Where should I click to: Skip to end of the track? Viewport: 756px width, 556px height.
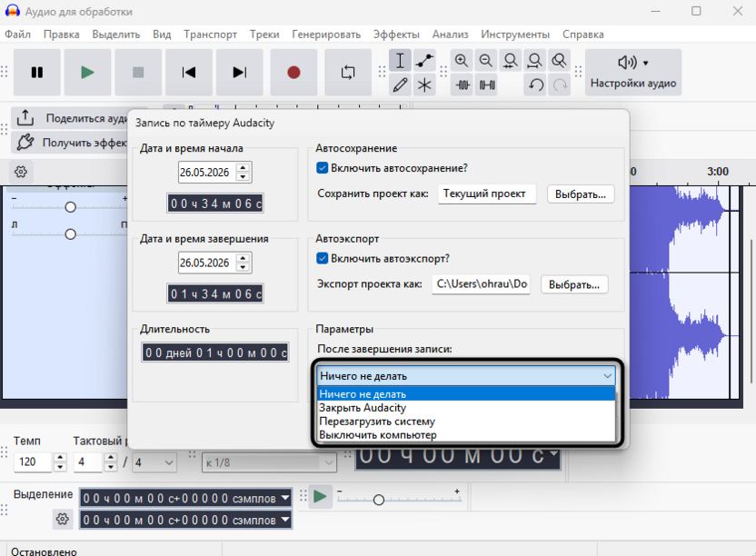240,73
